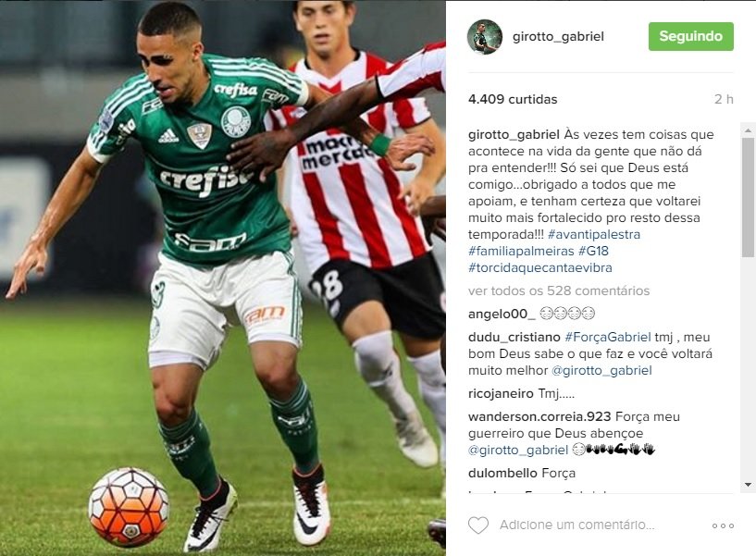Open the #familiapalmeiras hashtag
Viewport: 756px width, 556px height.
(521, 252)
